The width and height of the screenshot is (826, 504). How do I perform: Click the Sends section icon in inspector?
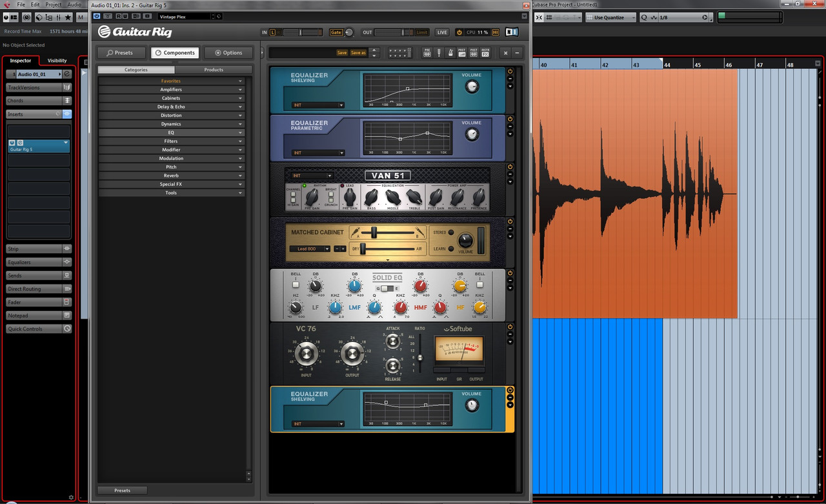[x=67, y=276]
